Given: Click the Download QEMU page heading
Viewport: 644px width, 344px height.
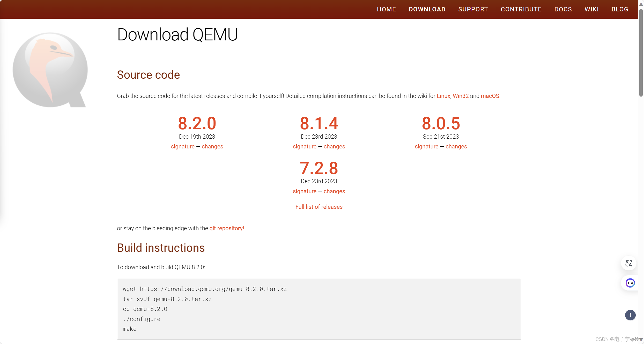Looking at the screenshot, I should click(177, 34).
